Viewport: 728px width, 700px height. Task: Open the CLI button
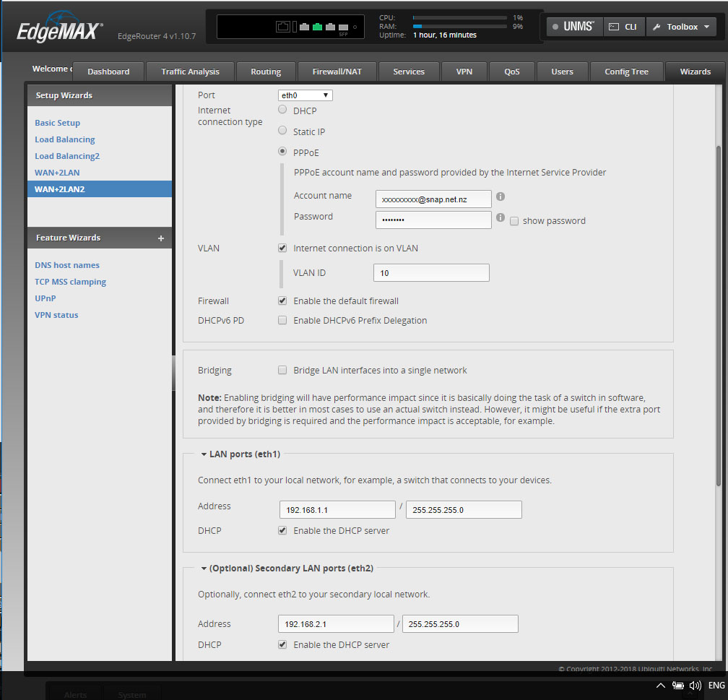tap(624, 27)
